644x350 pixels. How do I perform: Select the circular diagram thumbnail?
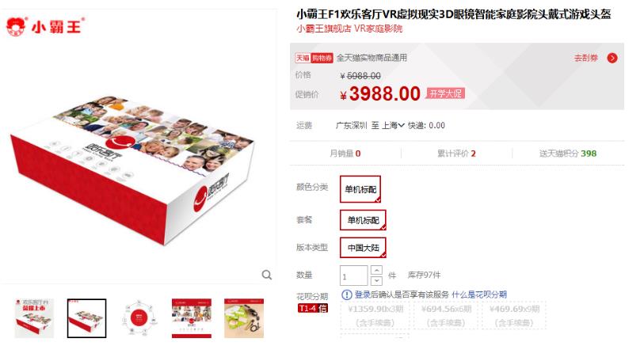tap(139, 318)
